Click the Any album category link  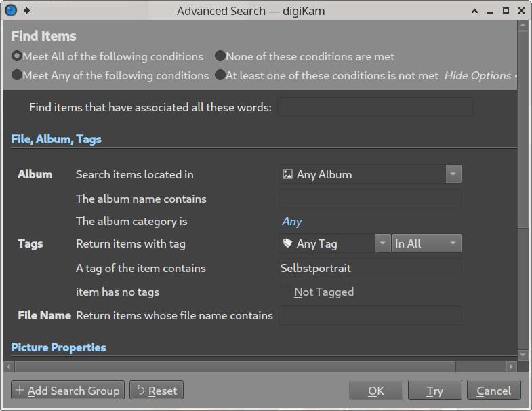click(x=292, y=222)
